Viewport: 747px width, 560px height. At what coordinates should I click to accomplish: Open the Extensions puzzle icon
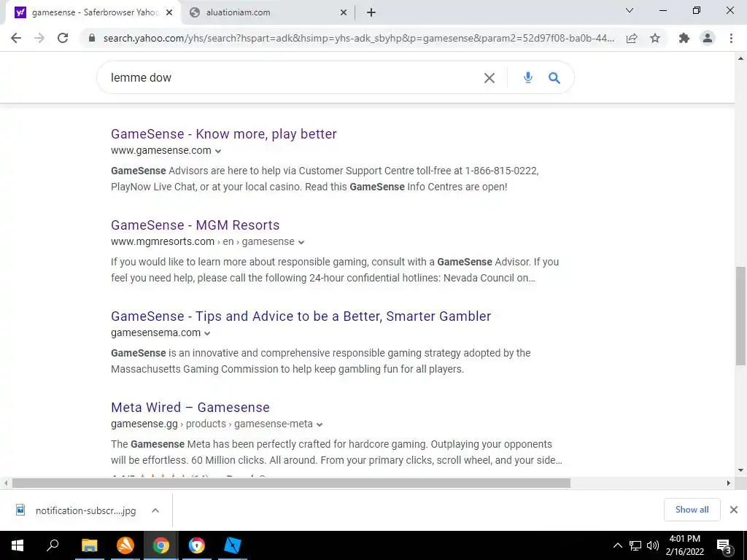tap(684, 38)
